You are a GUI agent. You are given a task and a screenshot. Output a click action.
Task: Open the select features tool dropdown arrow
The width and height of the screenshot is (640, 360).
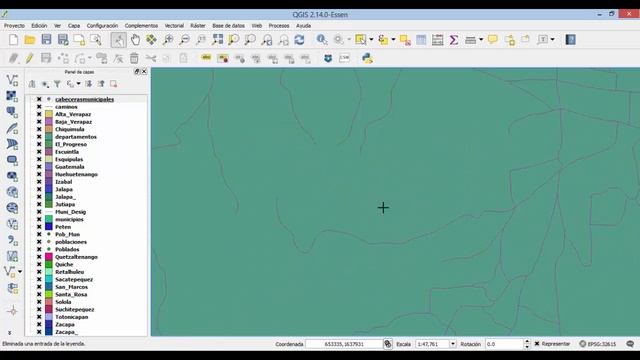tap(371, 40)
